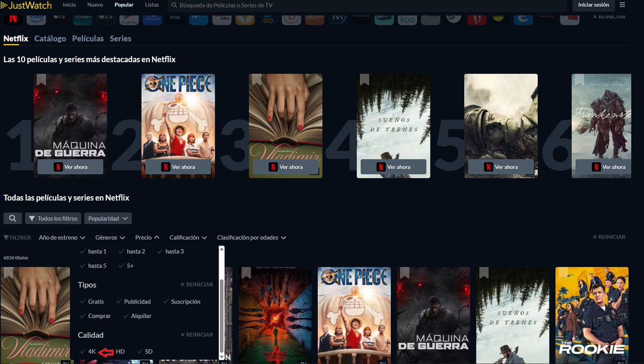Click Ver ahora on One Piece
Screen dimensions: 644x364
178,167
